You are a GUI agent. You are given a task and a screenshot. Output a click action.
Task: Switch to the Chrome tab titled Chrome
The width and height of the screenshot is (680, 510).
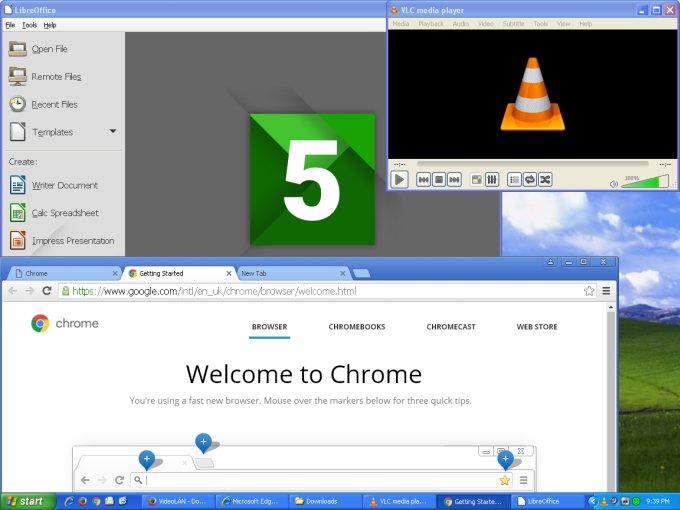tap(63, 273)
